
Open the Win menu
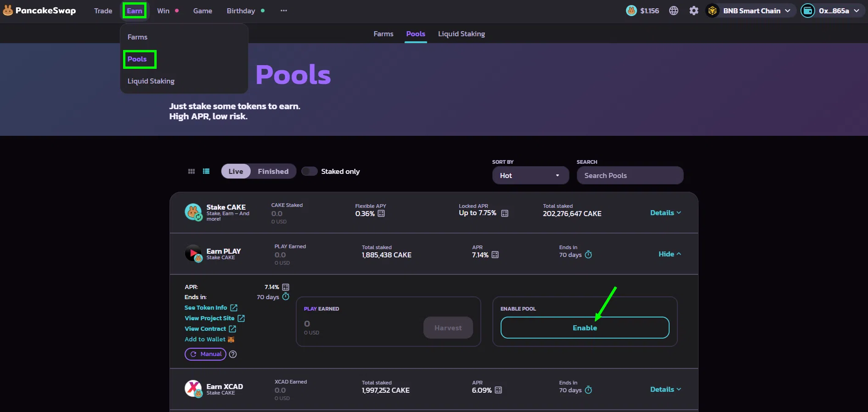[163, 11]
